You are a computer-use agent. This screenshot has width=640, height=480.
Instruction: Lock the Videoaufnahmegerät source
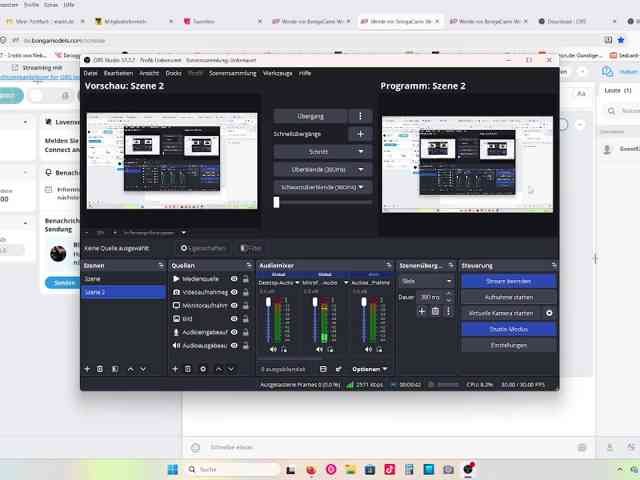pyautogui.click(x=246, y=292)
